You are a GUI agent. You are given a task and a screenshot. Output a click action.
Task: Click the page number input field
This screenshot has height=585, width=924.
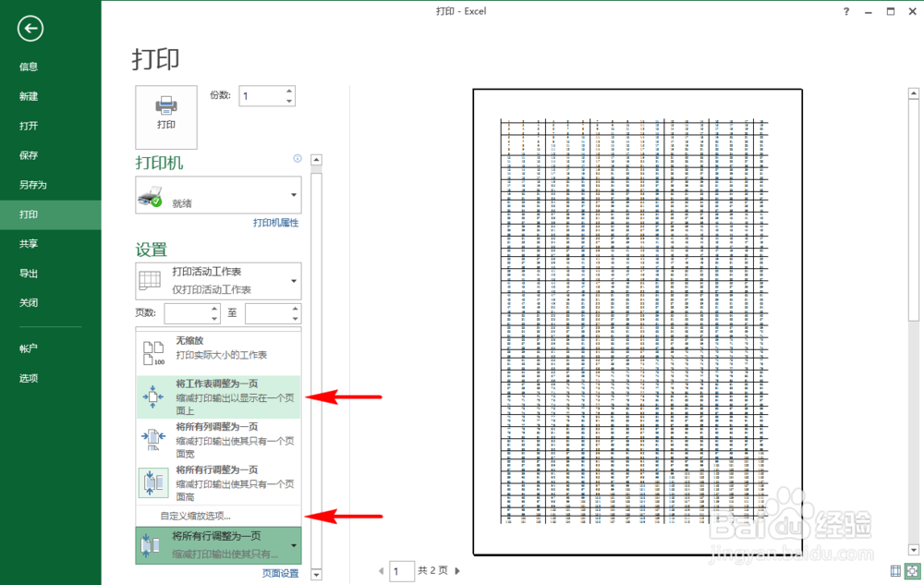click(x=402, y=571)
